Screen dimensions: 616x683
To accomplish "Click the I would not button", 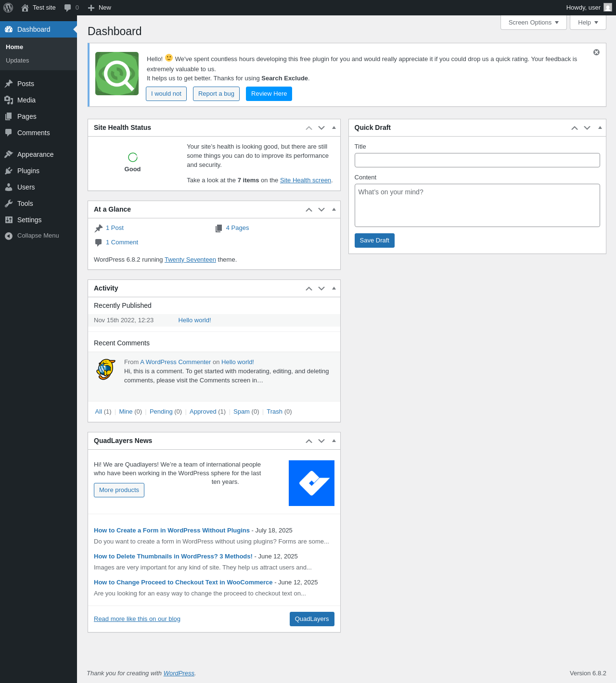I will click(x=166, y=94).
